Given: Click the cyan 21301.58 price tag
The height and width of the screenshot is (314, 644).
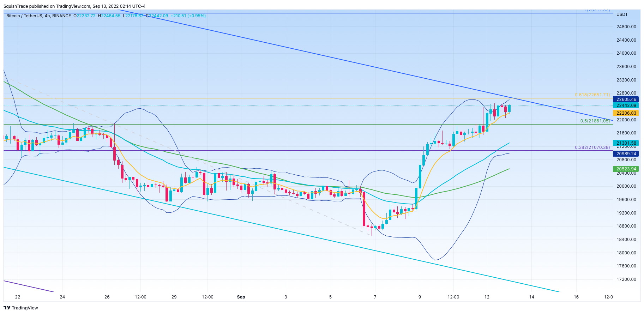Looking at the screenshot, I should pyautogui.click(x=626, y=143).
